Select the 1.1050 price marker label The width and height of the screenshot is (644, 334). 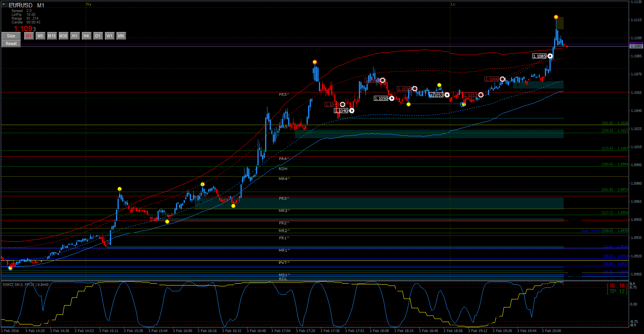pos(381,99)
